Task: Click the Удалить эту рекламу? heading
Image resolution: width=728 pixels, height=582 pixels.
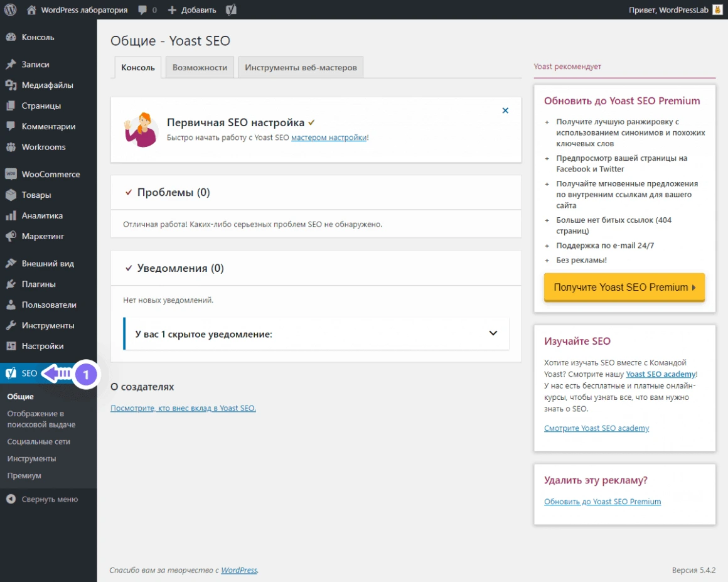Action: point(596,480)
